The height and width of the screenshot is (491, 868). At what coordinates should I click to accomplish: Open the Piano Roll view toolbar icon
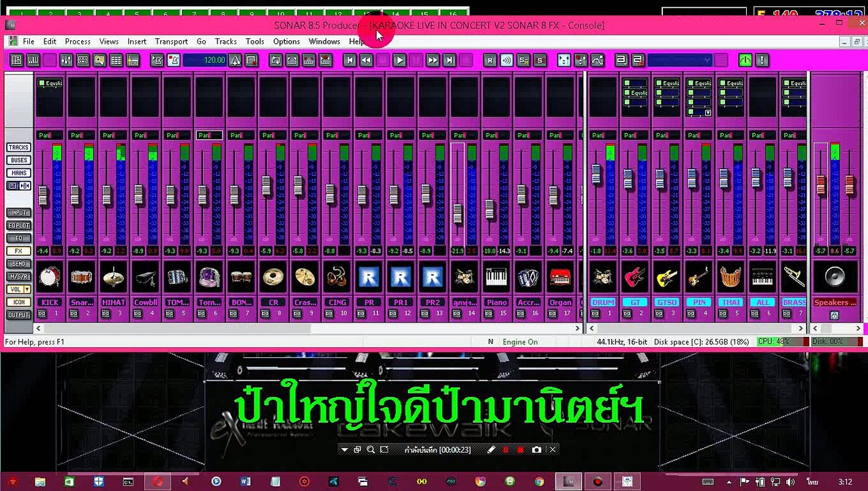tap(33, 60)
